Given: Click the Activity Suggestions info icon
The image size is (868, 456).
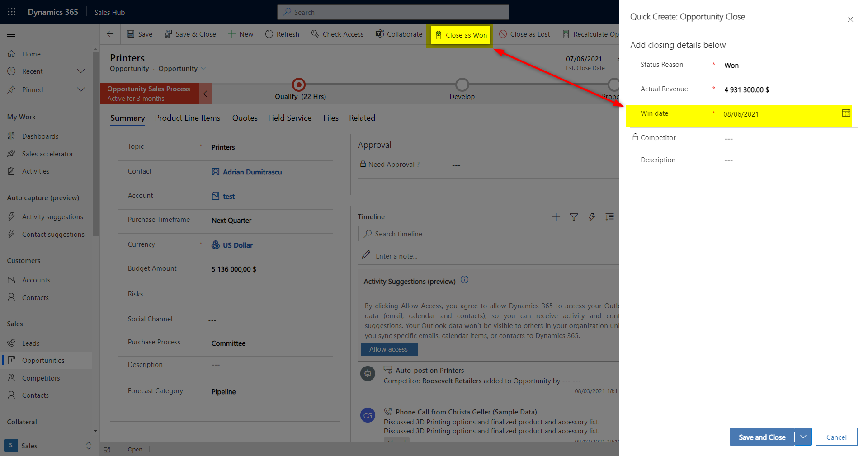Looking at the screenshot, I should pos(464,280).
